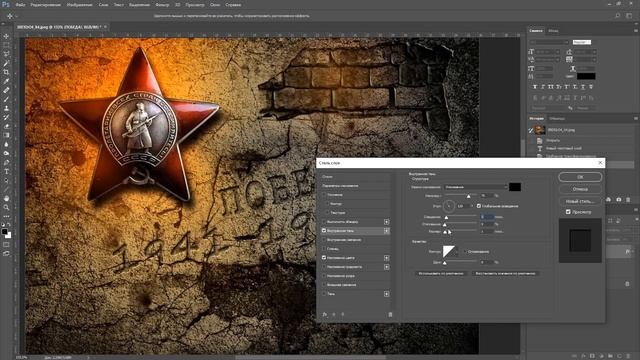640x360 pixels.
Task: Select Параметры наложения in styles list
Action: coord(340,186)
